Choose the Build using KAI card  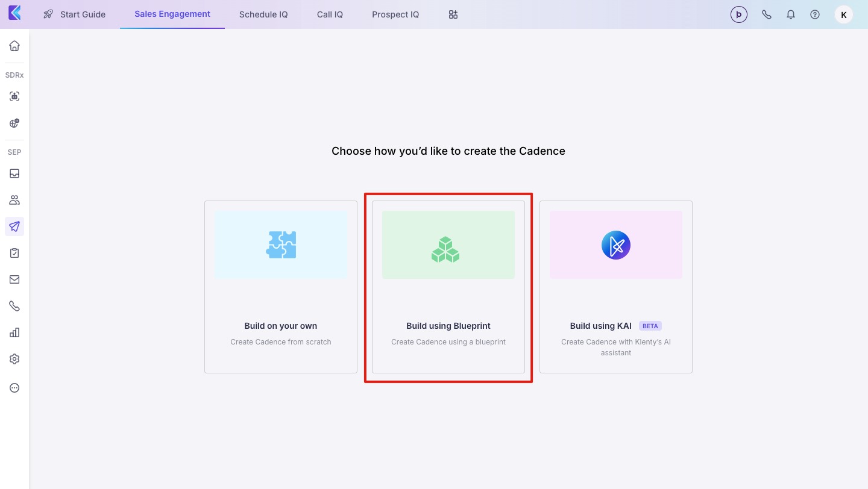click(616, 287)
